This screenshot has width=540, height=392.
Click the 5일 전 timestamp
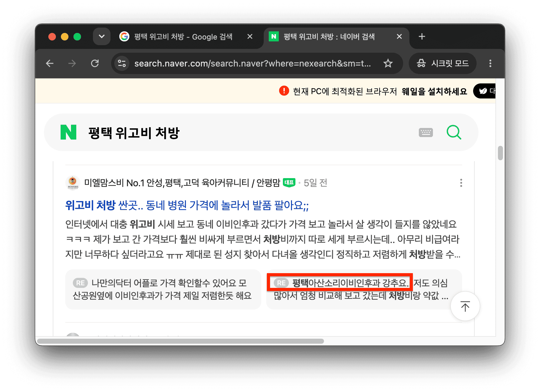click(316, 183)
